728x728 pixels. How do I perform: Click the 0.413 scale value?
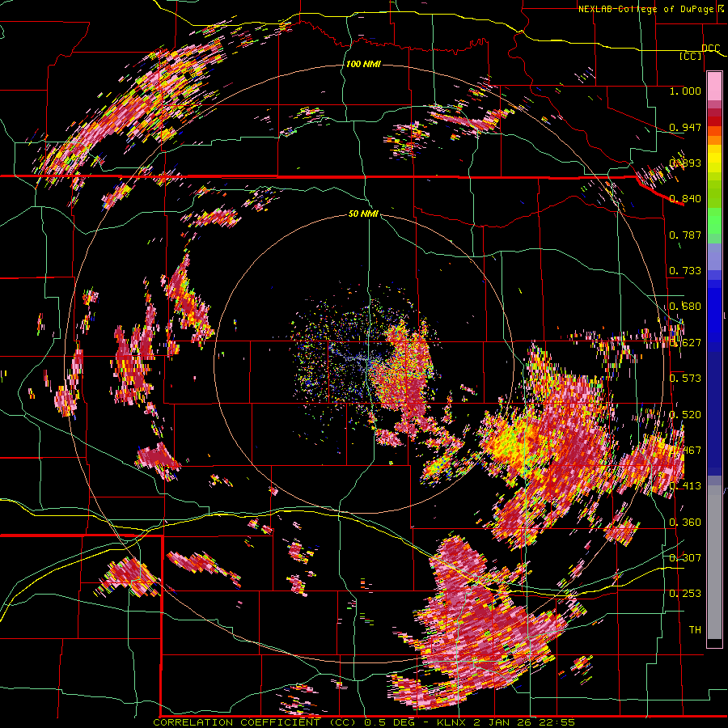(685, 485)
